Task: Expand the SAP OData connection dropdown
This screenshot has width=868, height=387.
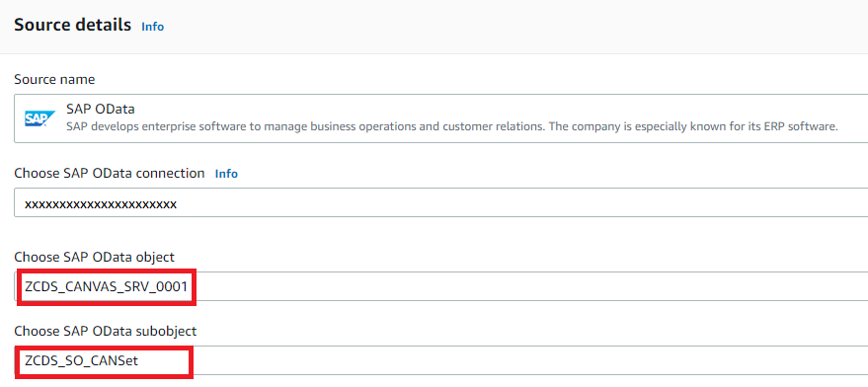Action: tap(440, 202)
